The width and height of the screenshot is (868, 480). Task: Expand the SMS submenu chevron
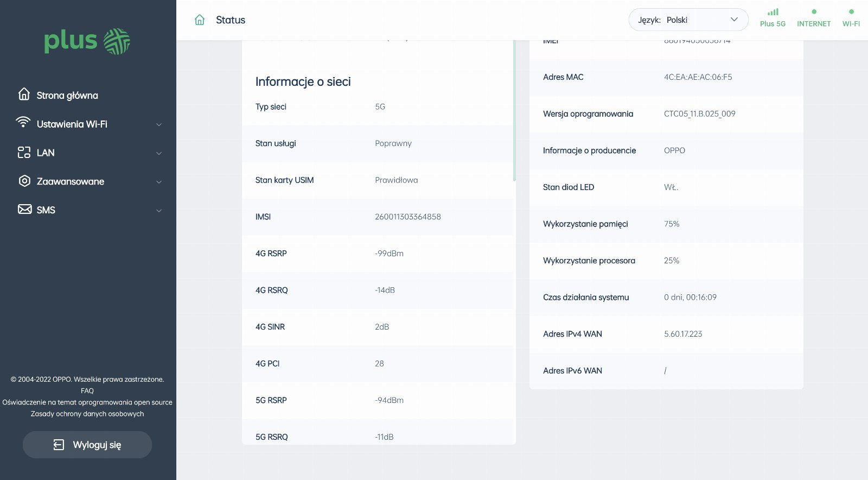[x=159, y=211]
